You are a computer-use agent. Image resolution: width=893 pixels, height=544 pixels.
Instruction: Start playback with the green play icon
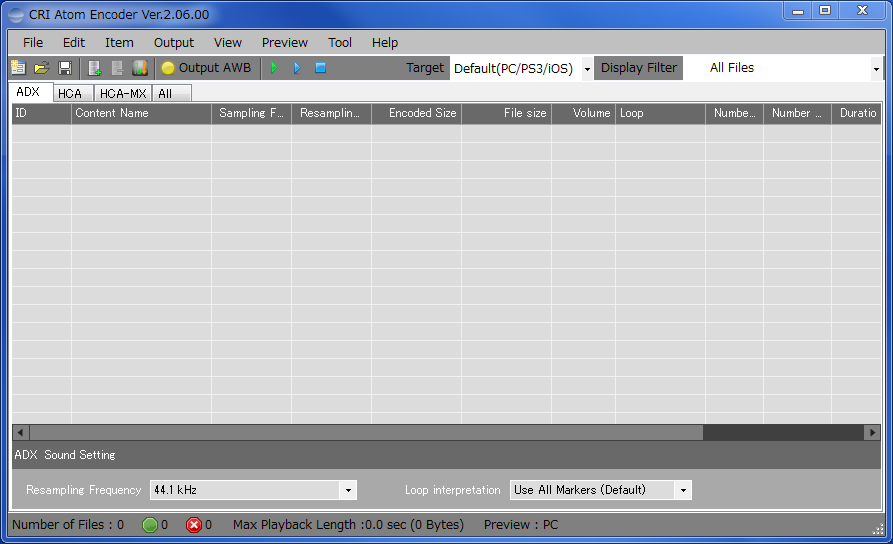tap(275, 68)
